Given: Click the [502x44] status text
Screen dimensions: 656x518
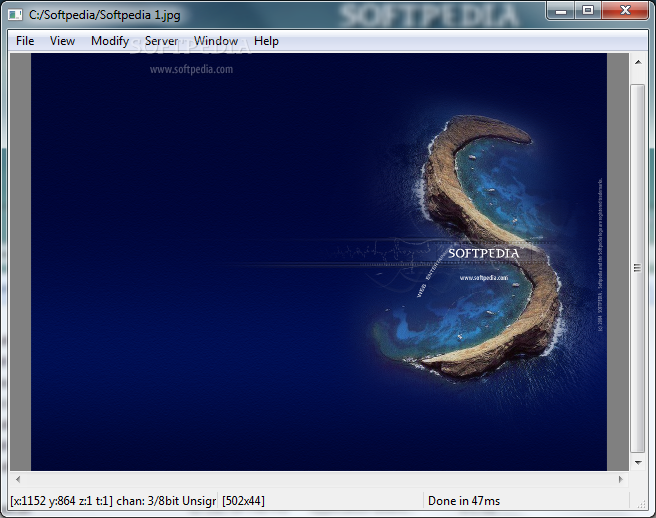Looking at the screenshot, I should tap(243, 501).
